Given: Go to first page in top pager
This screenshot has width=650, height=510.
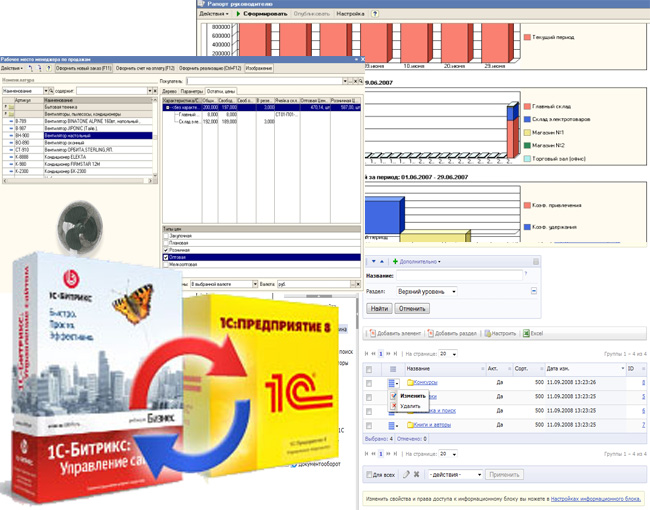Looking at the screenshot, I should click(x=366, y=354).
